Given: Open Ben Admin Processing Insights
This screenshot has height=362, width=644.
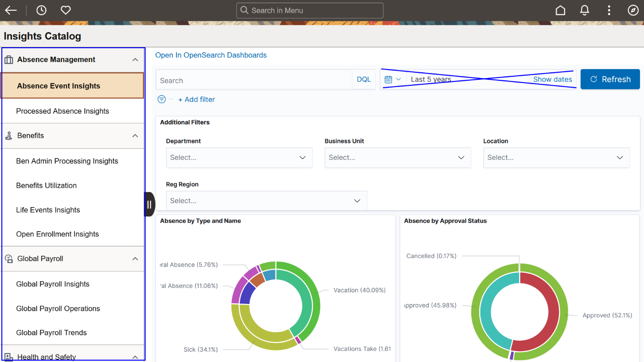Looking at the screenshot, I should tap(72, 161).
